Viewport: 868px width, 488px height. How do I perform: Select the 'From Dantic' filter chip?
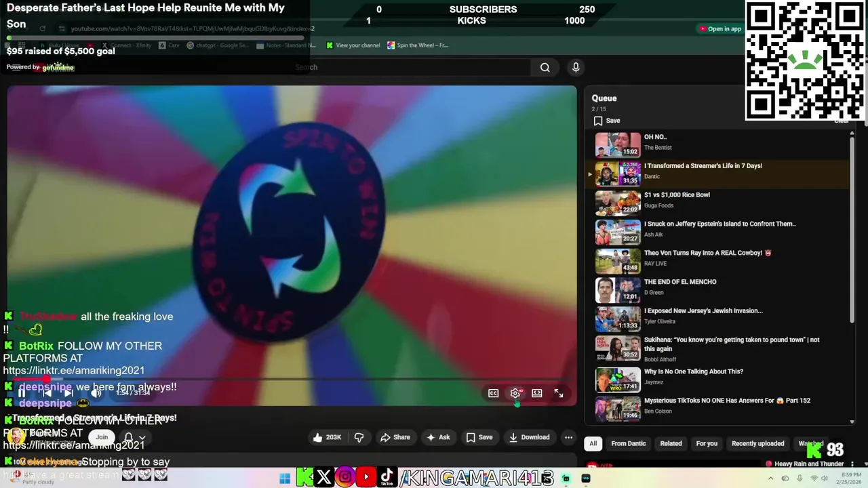tap(629, 443)
